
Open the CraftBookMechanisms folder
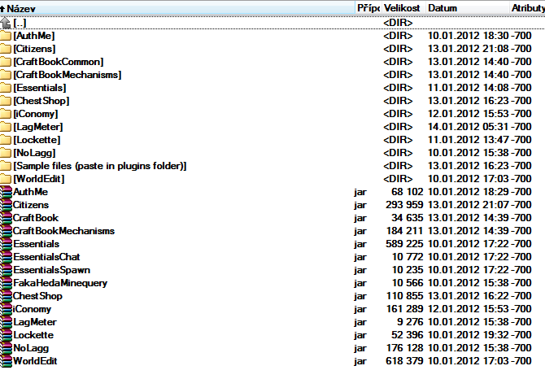click(67, 75)
